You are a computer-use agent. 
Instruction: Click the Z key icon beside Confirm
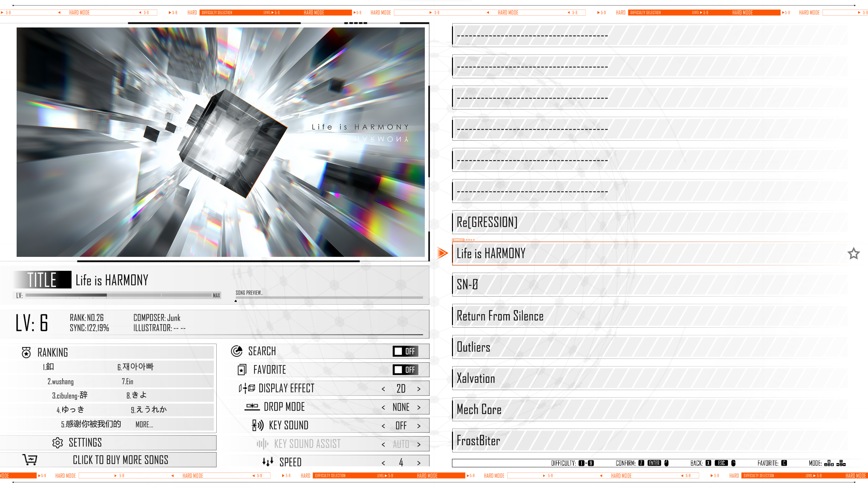pos(641,463)
